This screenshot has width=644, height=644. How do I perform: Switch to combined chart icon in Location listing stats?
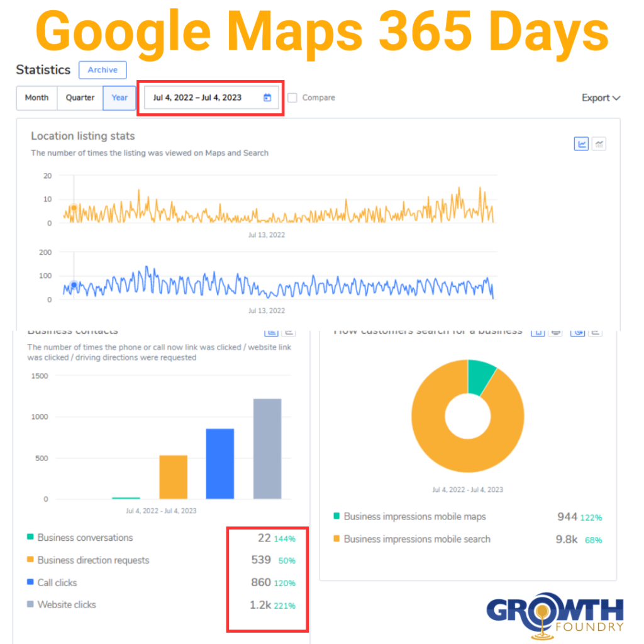coord(598,143)
